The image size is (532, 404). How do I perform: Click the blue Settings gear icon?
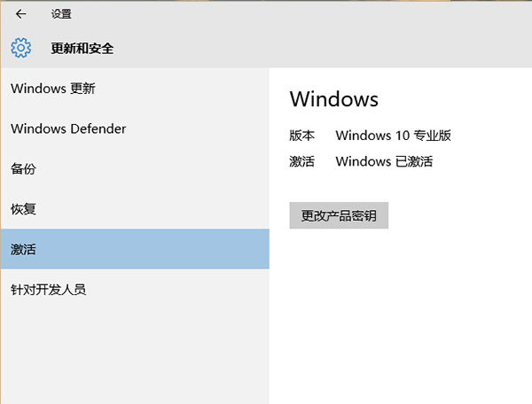click(x=20, y=48)
